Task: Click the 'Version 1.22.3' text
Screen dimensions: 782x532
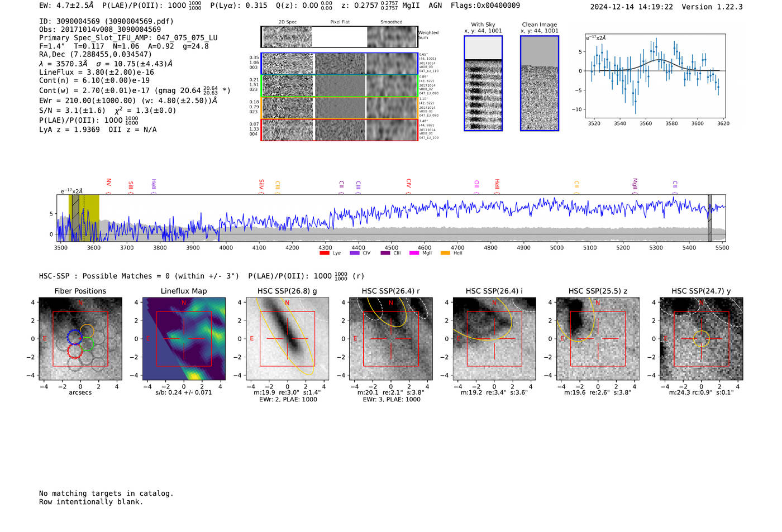Action: click(712, 7)
